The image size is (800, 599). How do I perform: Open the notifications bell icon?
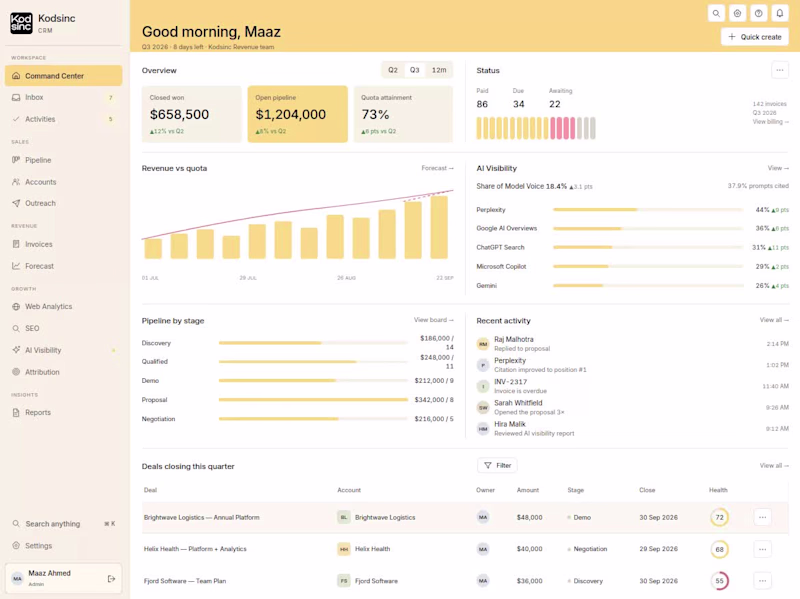click(x=780, y=13)
